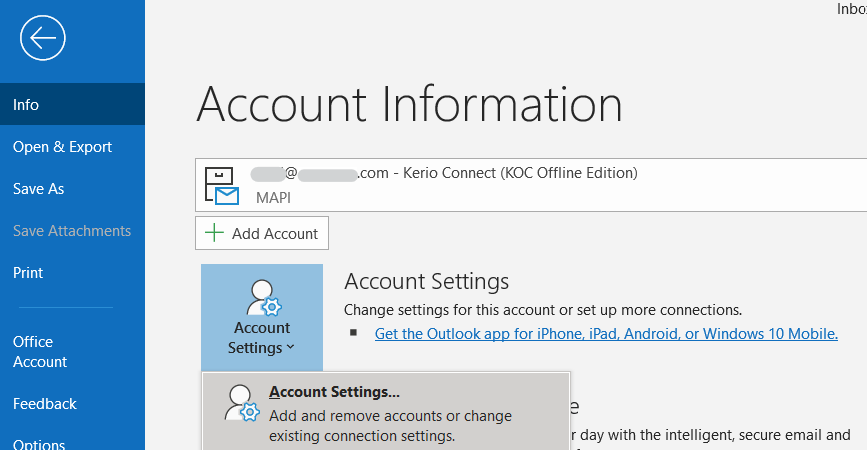Select the Info menu item
The width and height of the screenshot is (867, 450).
[x=72, y=104]
